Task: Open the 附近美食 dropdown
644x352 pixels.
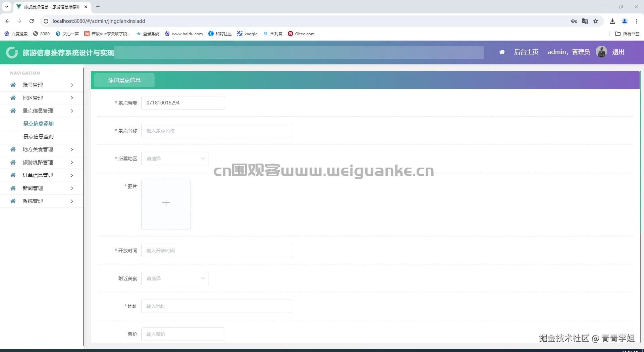Action: click(175, 278)
